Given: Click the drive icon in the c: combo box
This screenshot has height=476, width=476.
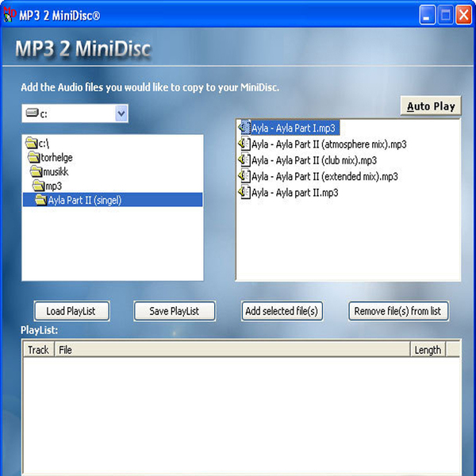Looking at the screenshot, I should pyautogui.click(x=33, y=113).
